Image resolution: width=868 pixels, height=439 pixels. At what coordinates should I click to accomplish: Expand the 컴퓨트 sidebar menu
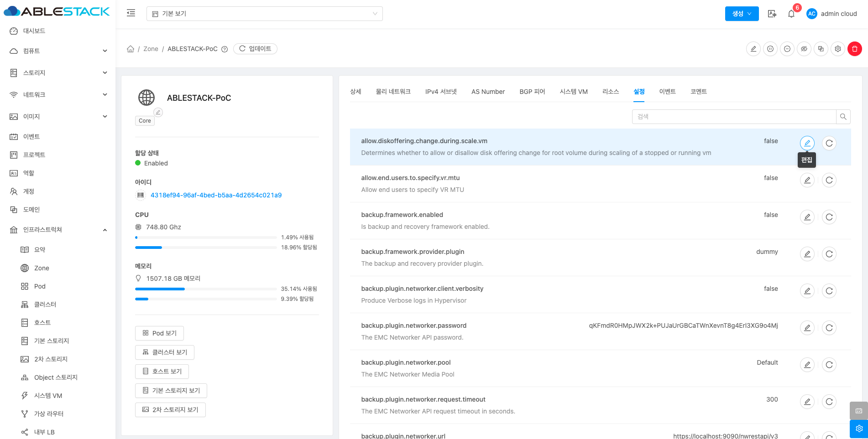58,51
